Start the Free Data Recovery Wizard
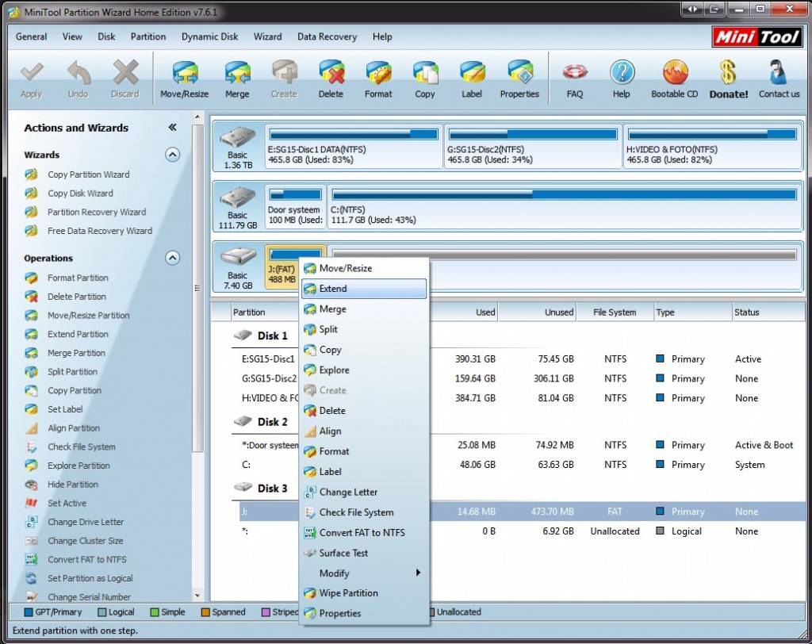This screenshot has height=644, width=812. tap(100, 231)
